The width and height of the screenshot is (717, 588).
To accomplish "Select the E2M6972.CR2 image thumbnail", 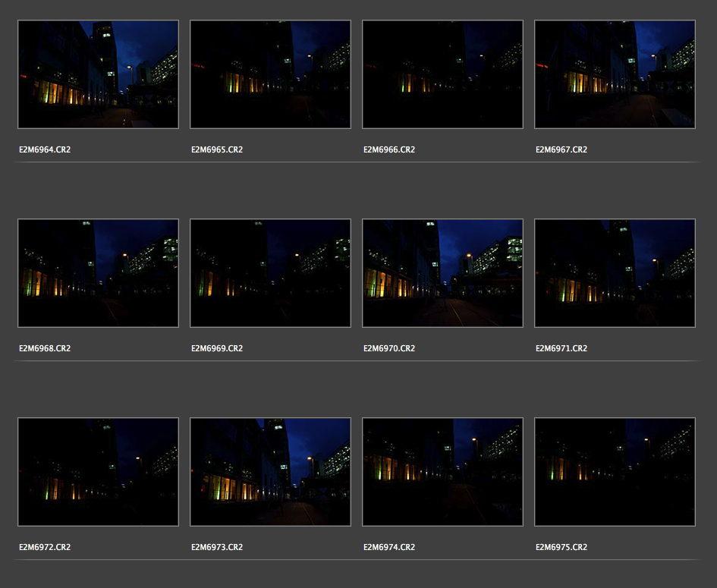I will coord(98,472).
